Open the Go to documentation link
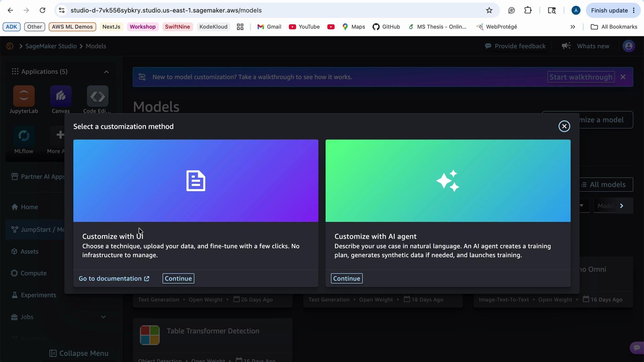This screenshot has width=644, height=362. pos(114,279)
